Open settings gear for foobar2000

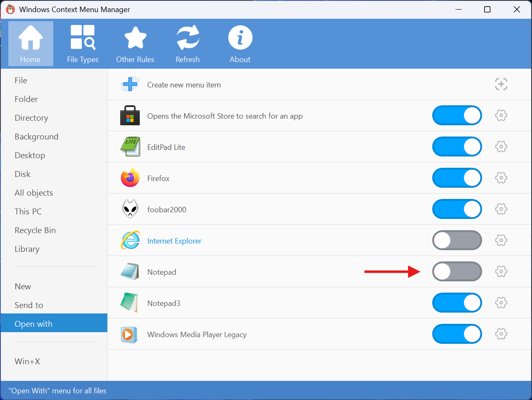click(x=501, y=209)
